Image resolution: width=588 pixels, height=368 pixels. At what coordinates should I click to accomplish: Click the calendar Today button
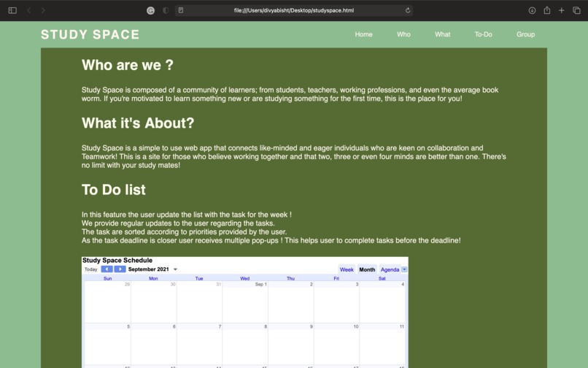90,269
